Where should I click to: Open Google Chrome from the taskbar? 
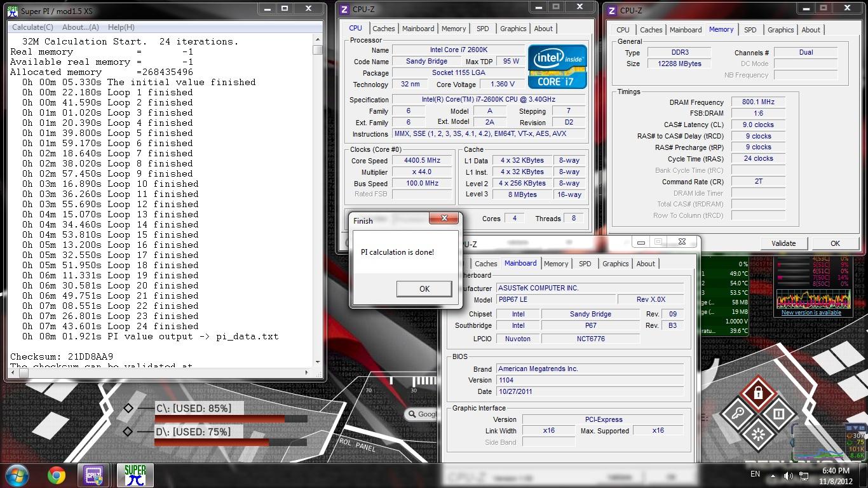pos(57,475)
